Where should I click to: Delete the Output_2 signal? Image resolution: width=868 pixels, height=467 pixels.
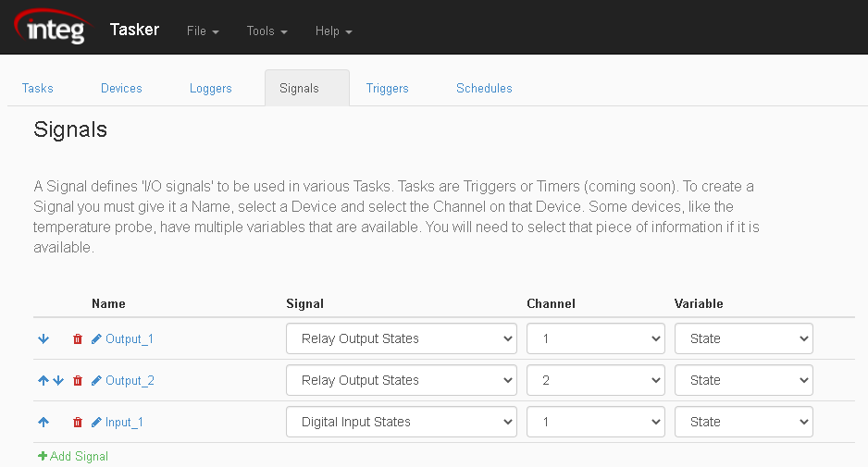[78, 380]
